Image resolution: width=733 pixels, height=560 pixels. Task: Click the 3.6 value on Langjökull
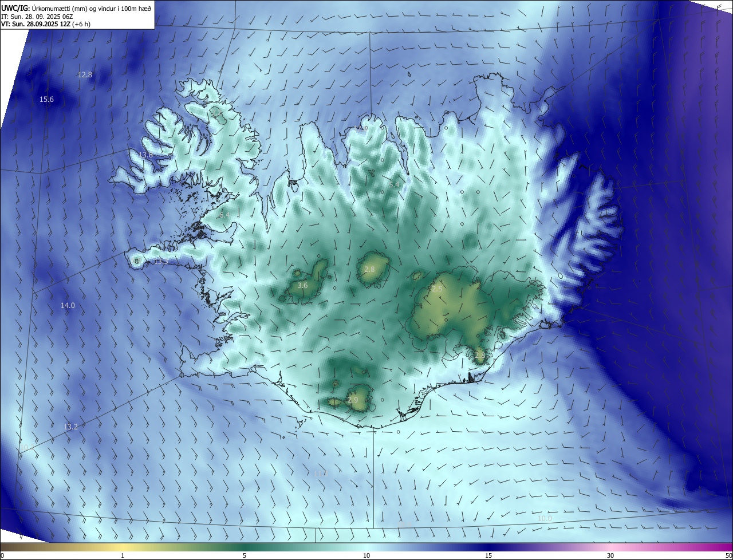tap(303, 285)
